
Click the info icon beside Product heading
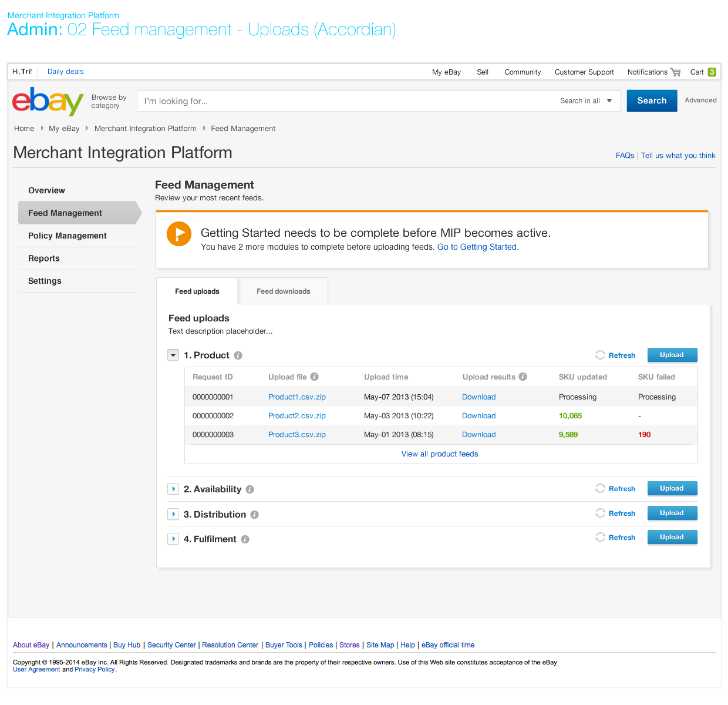pyautogui.click(x=238, y=355)
